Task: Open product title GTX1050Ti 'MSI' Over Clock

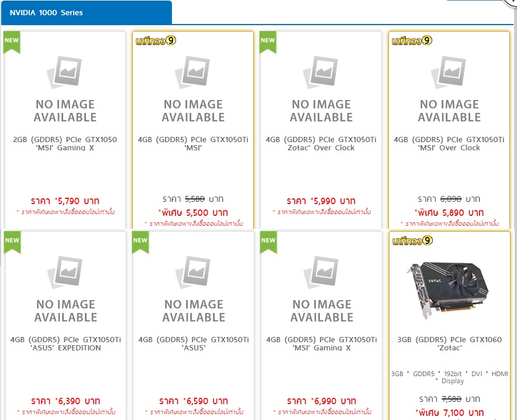Action: tap(449, 143)
